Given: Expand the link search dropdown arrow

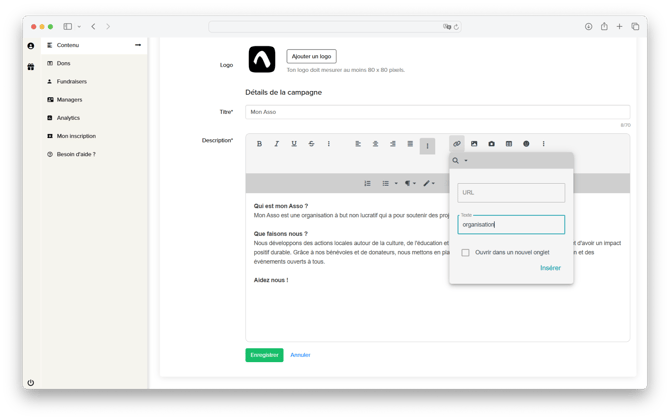Looking at the screenshot, I should (466, 161).
